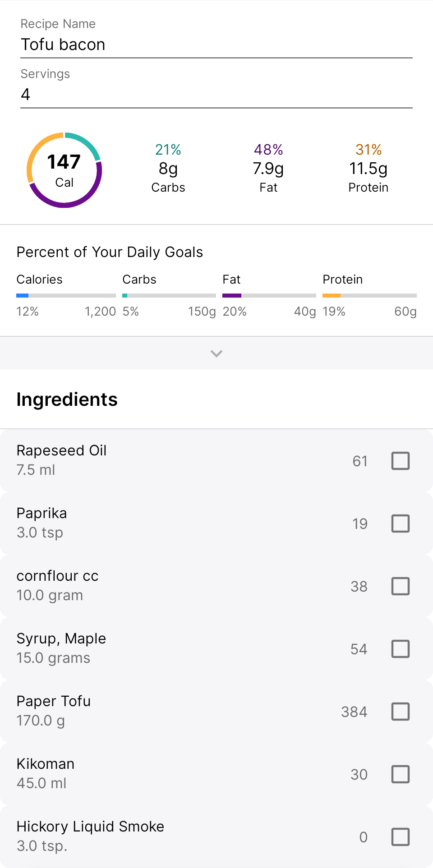
Task: Click the Servings input field
Action: click(x=216, y=95)
